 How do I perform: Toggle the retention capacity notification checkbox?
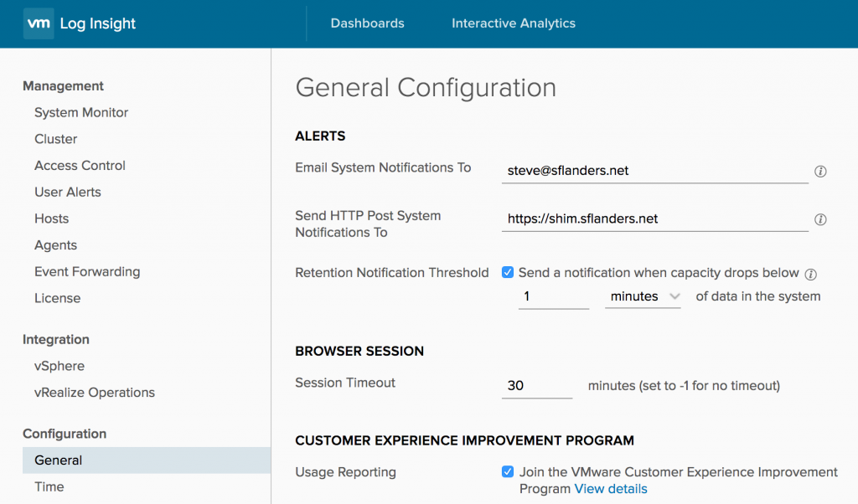pyautogui.click(x=508, y=272)
